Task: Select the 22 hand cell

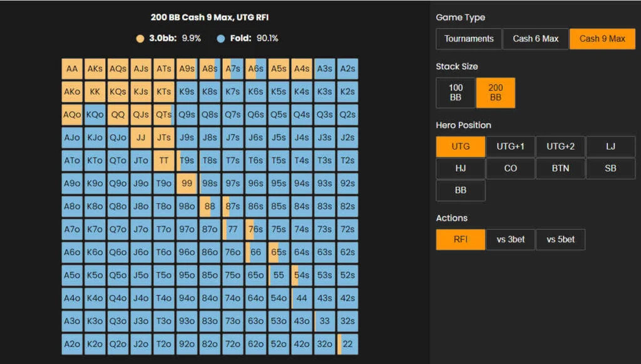Action: (347, 344)
